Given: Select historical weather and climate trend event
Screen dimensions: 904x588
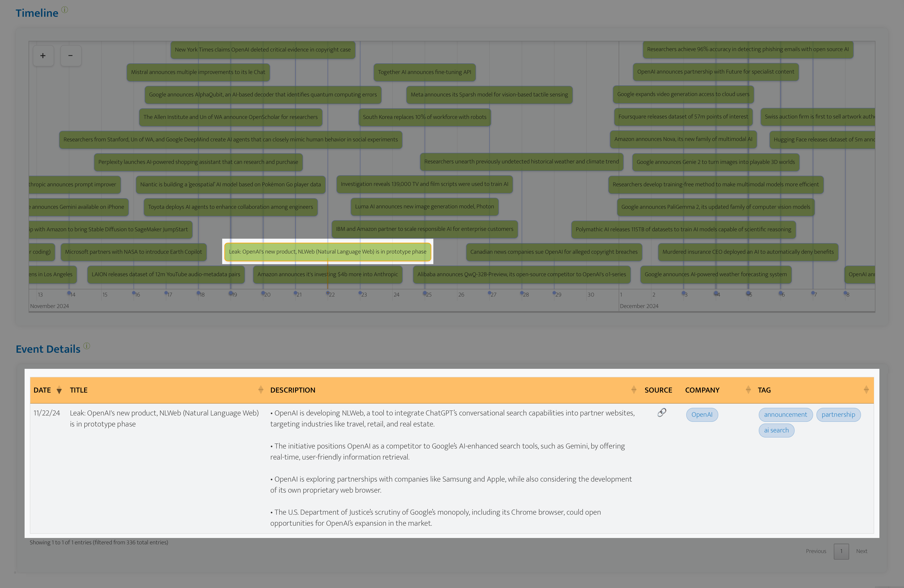Looking at the screenshot, I should coord(522,162).
